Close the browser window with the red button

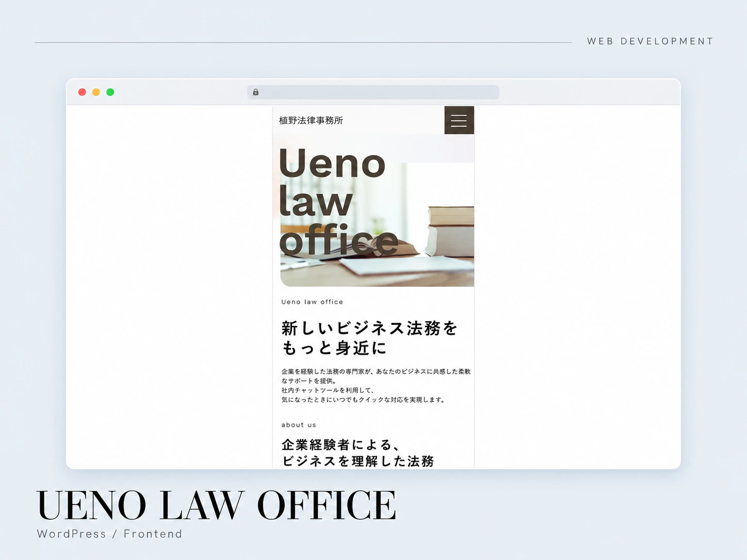[82, 92]
